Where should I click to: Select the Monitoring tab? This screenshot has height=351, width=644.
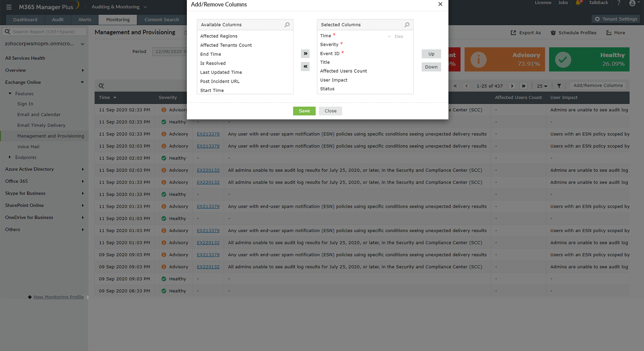[118, 20]
